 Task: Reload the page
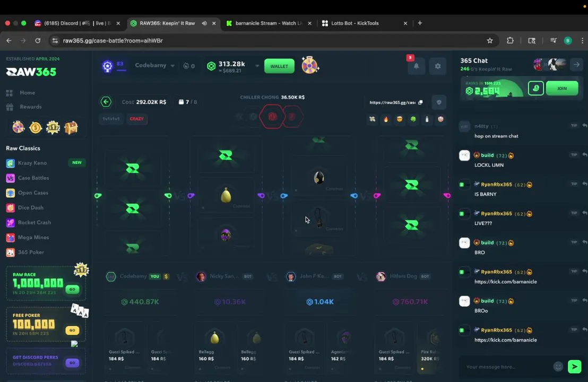[38, 40]
